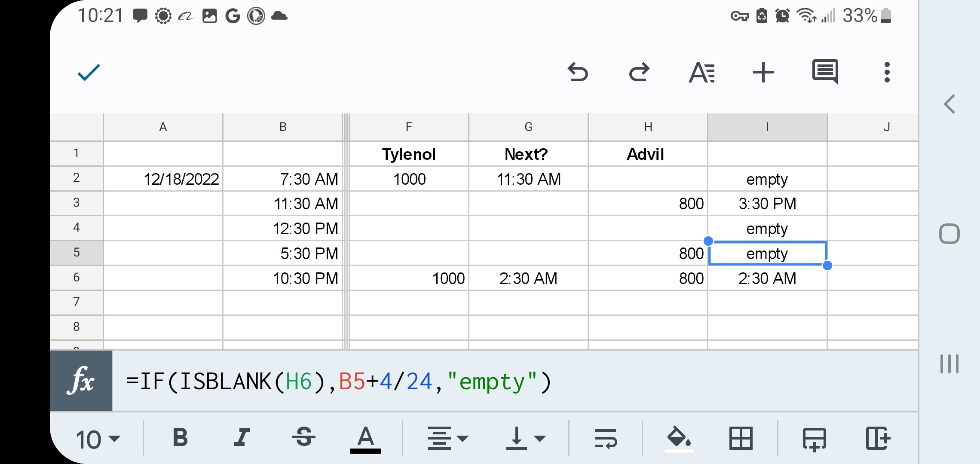Click in the formula bar text
980x464 pixels.
pyautogui.click(x=339, y=382)
